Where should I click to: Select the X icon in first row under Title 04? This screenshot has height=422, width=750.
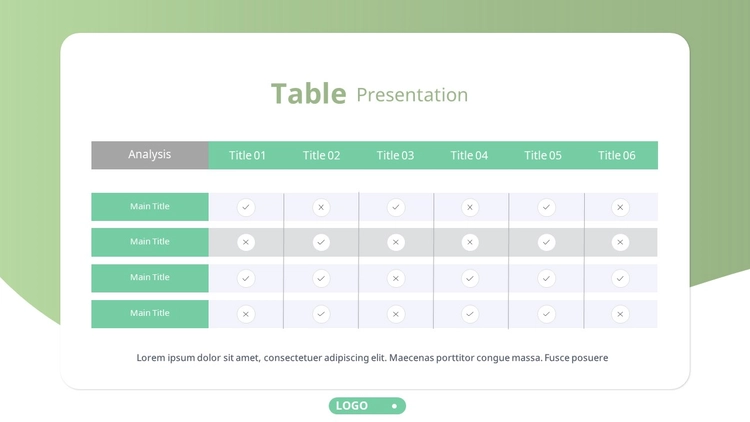point(470,207)
